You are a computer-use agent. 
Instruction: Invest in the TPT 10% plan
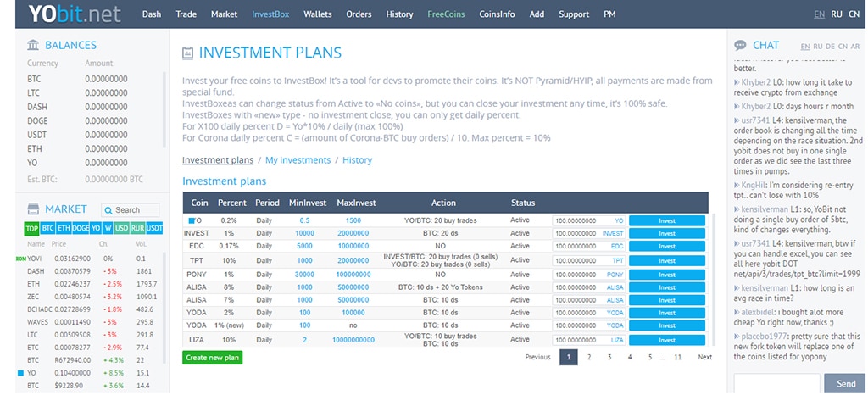click(x=667, y=260)
